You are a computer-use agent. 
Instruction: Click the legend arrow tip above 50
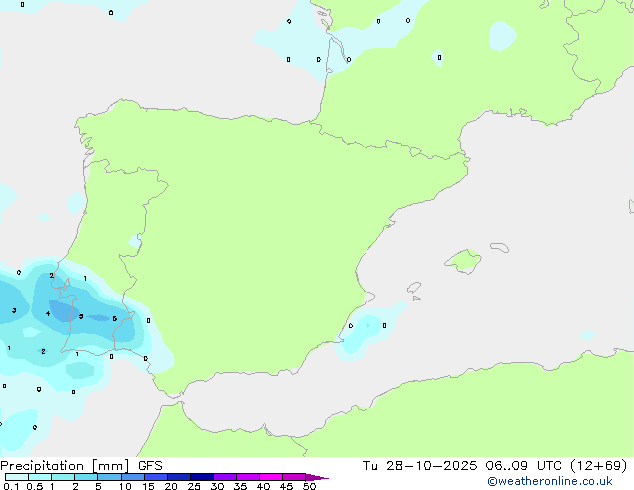tap(317, 477)
